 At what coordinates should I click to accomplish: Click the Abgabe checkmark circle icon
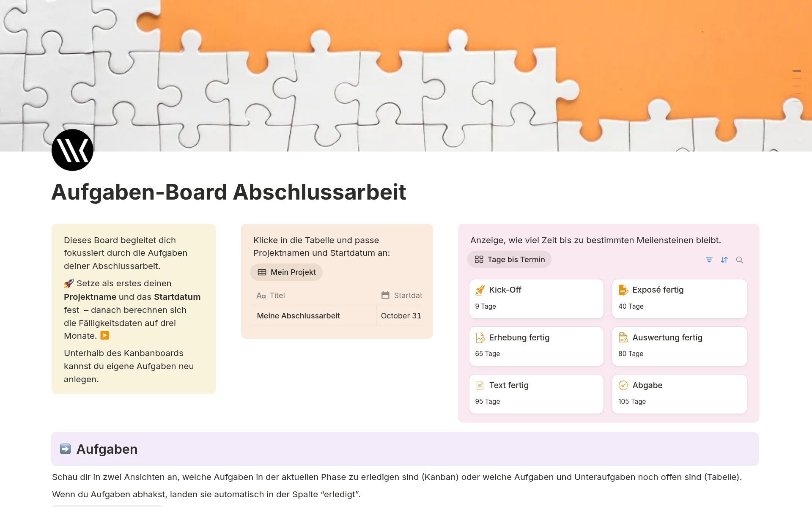(x=623, y=385)
